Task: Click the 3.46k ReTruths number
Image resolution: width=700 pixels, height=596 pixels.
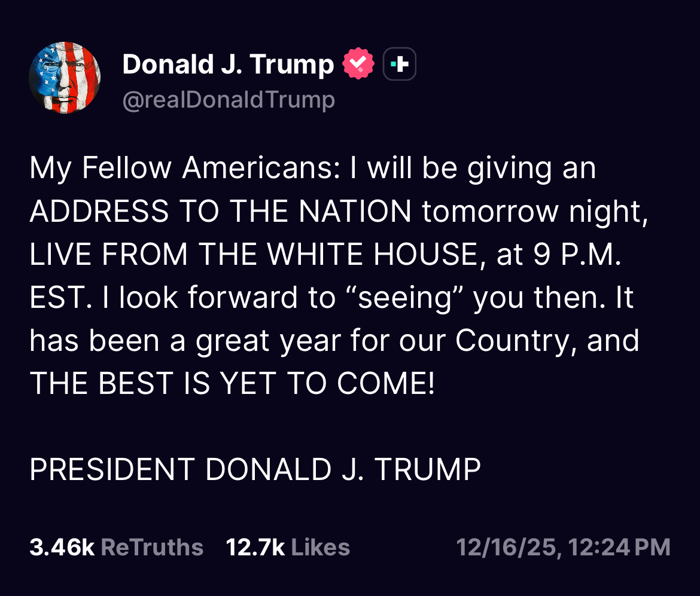Action: coord(62,547)
